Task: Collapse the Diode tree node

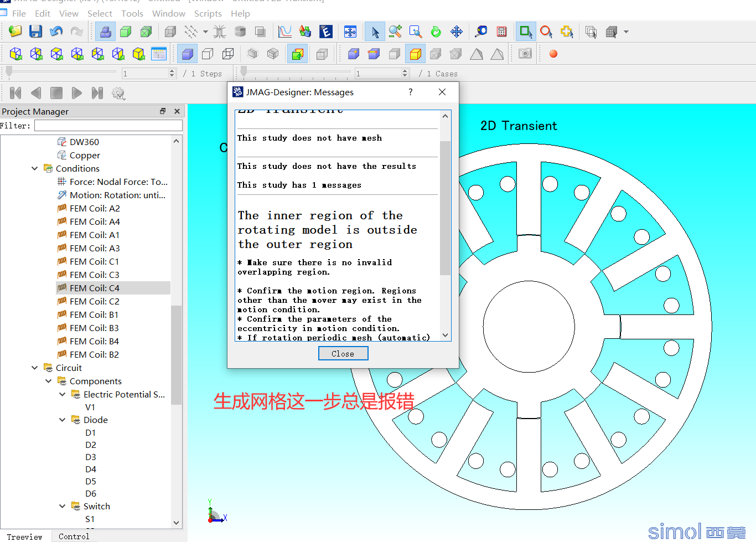Action: point(62,420)
